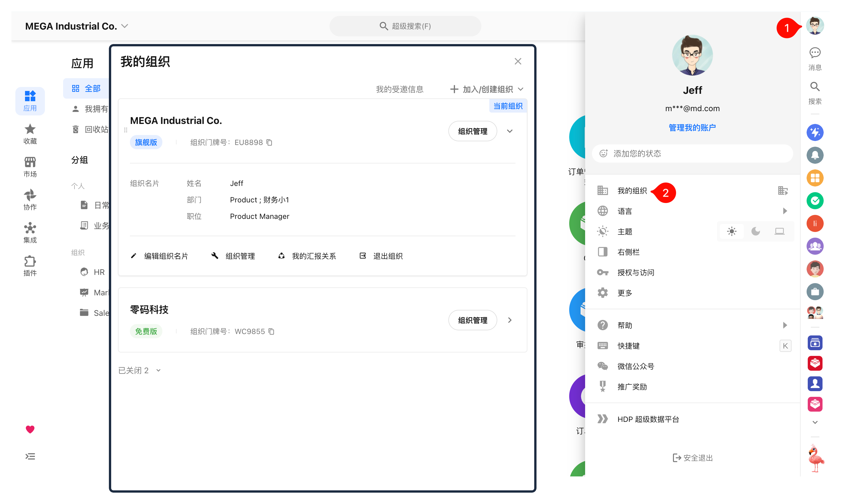The width and height of the screenshot is (841, 504).
Task: Click the 添加您的状态 status field
Action: pyautogui.click(x=692, y=154)
